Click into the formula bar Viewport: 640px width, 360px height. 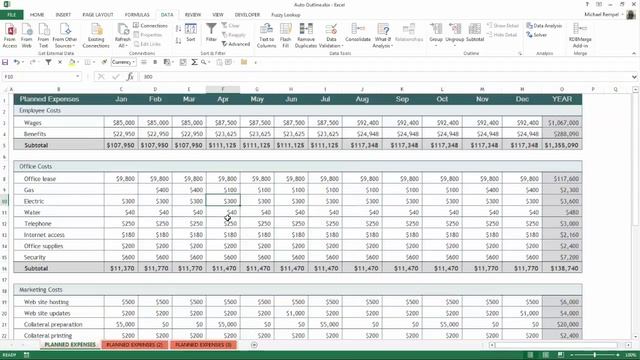[x=384, y=77]
